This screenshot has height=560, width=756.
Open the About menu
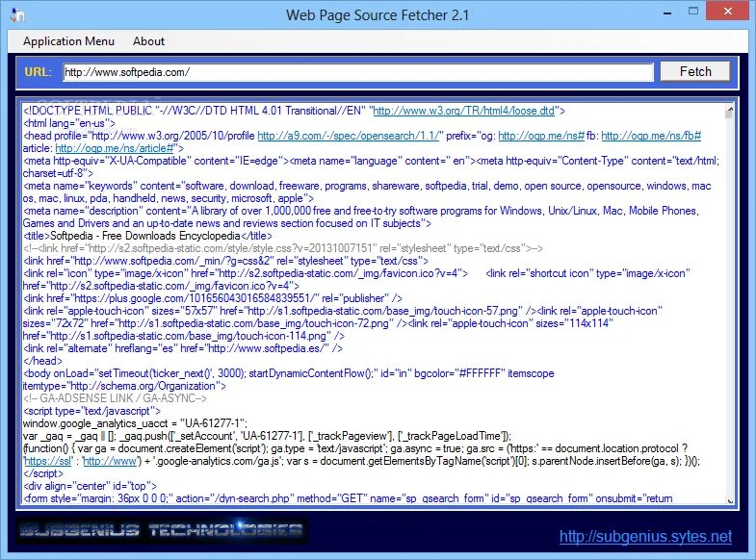point(148,41)
